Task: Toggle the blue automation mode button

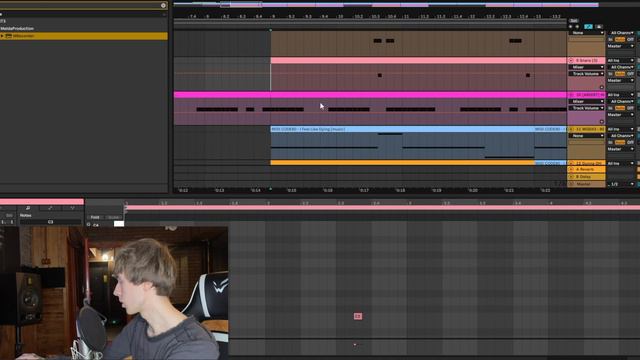Action: pyautogui.click(x=588, y=27)
